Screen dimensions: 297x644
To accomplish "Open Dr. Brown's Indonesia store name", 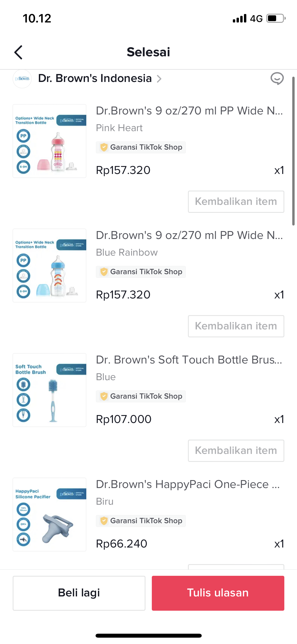I will pyautogui.click(x=95, y=79).
